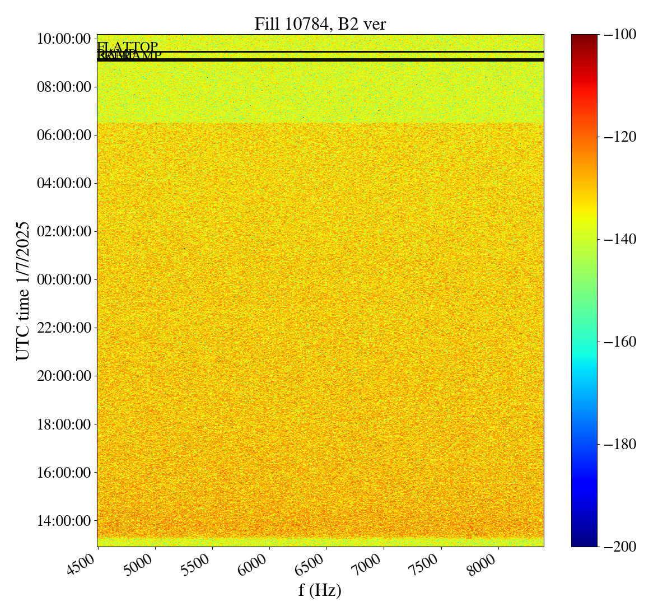This screenshot has width=672, height=616.
Task: Click the −160 colorbar tick label
Action: click(620, 342)
